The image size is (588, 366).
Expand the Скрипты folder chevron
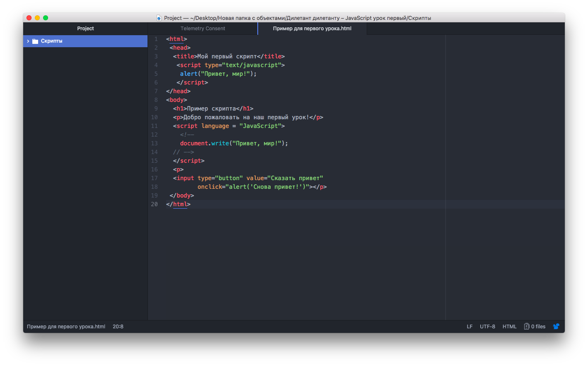tap(28, 41)
